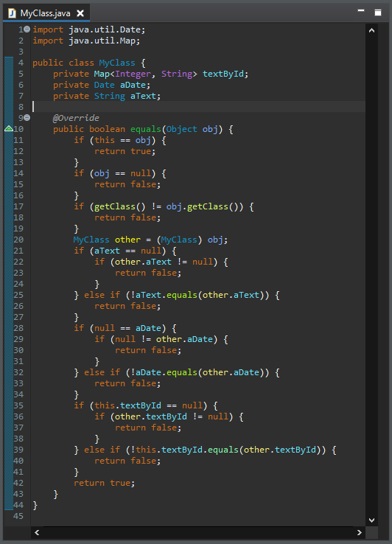Click the horizontal scrollbar right arrow
The height and width of the screenshot is (544, 392).
pyautogui.click(x=360, y=532)
